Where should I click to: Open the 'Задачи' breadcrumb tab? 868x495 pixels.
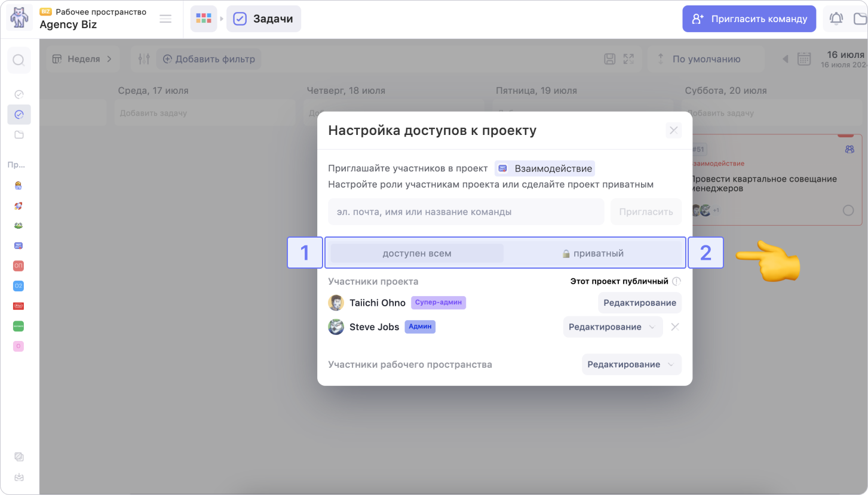(263, 19)
